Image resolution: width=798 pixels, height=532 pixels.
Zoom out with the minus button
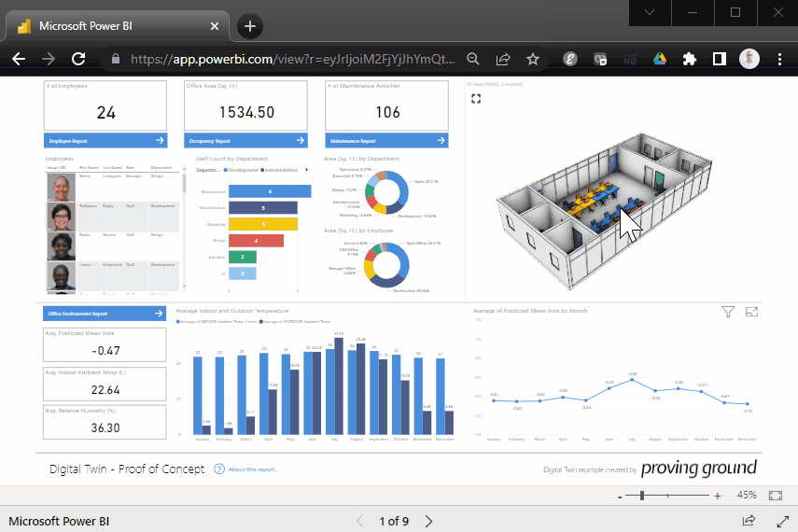coord(620,497)
